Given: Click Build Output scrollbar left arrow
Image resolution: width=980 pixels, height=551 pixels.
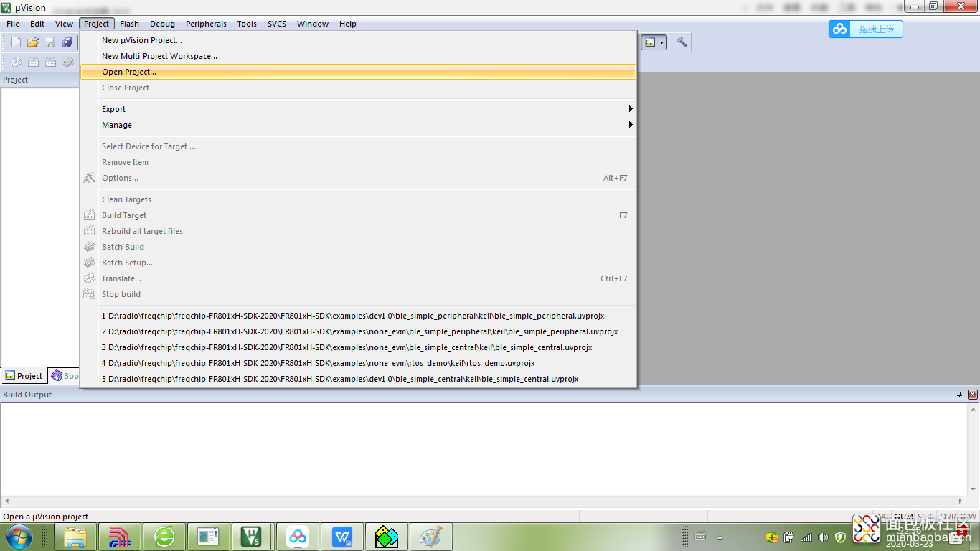Looking at the screenshot, I should point(6,501).
